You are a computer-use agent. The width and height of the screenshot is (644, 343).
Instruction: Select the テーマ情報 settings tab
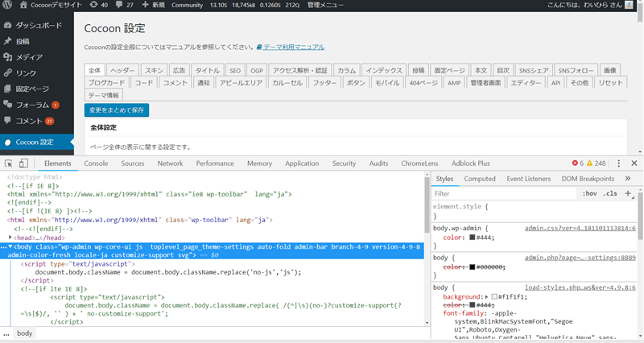coord(104,95)
